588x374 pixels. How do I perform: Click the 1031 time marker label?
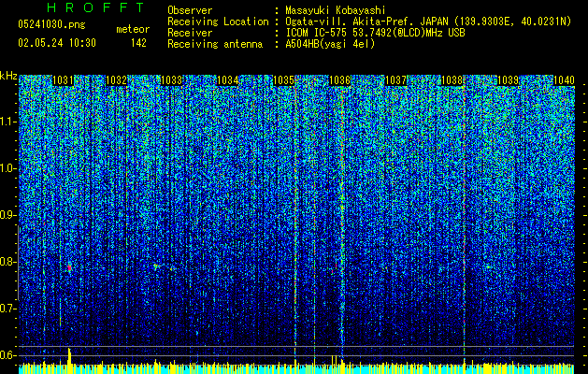coord(63,80)
